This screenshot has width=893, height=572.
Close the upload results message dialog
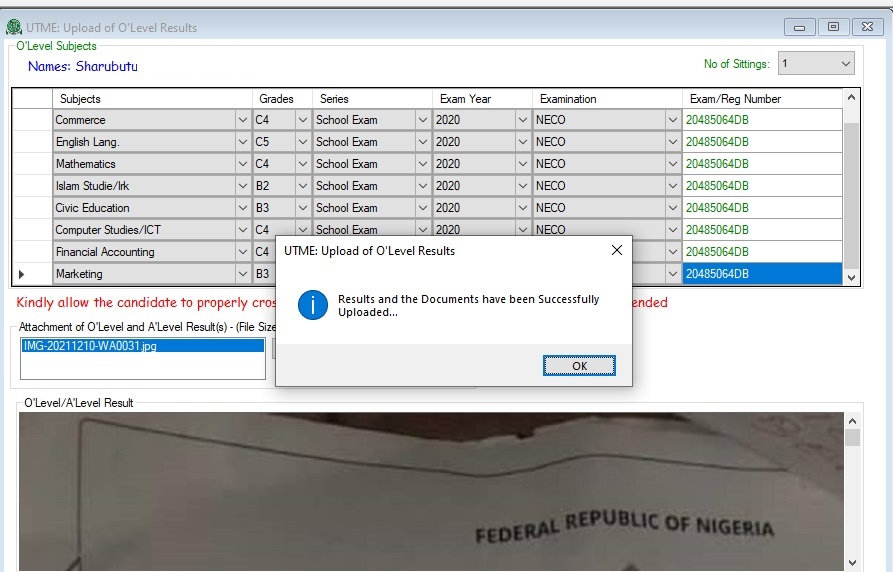click(x=616, y=250)
